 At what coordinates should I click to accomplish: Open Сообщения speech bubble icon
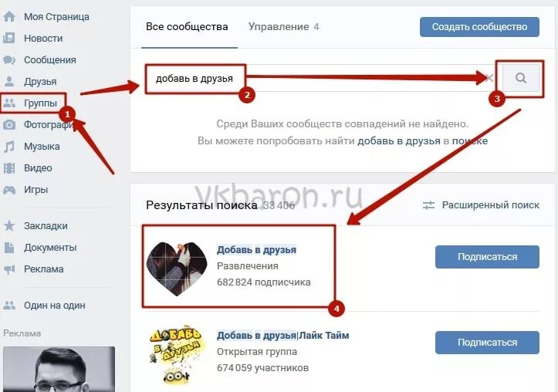(9, 59)
